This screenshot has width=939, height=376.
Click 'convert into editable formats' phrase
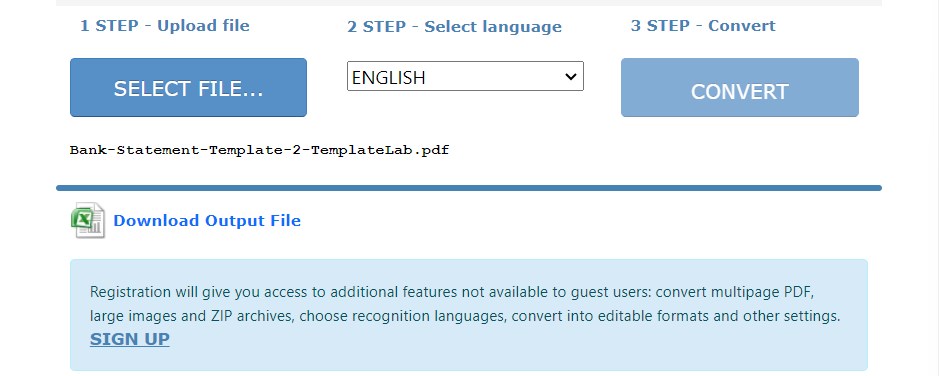[x=605, y=316]
